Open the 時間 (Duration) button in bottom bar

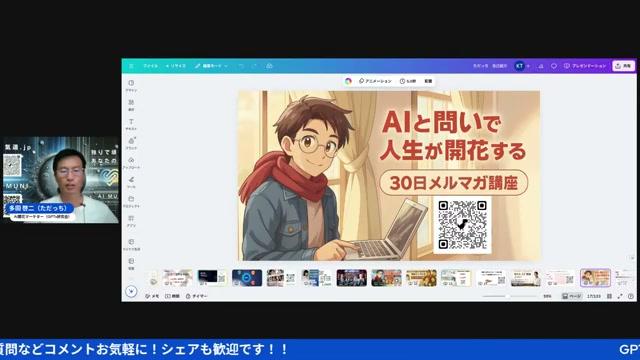172,296
